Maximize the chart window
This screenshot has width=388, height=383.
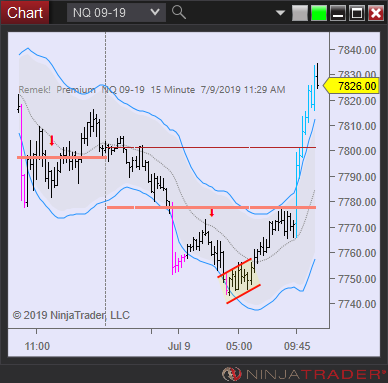[x=357, y=13]
